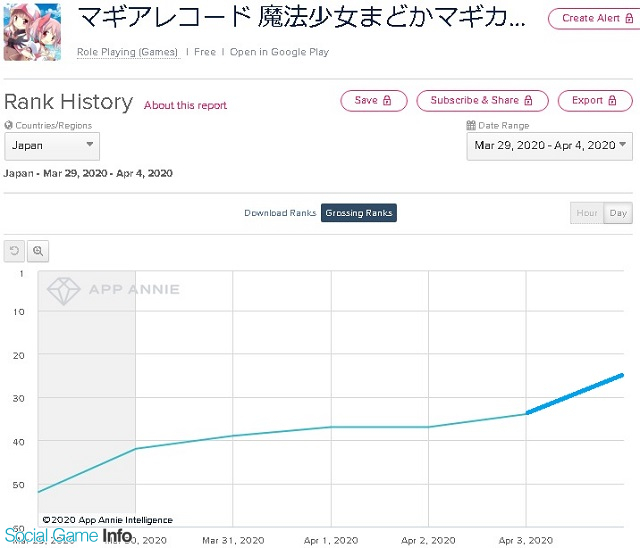Toggle chart granularity to Day

(x=618, y=213)
